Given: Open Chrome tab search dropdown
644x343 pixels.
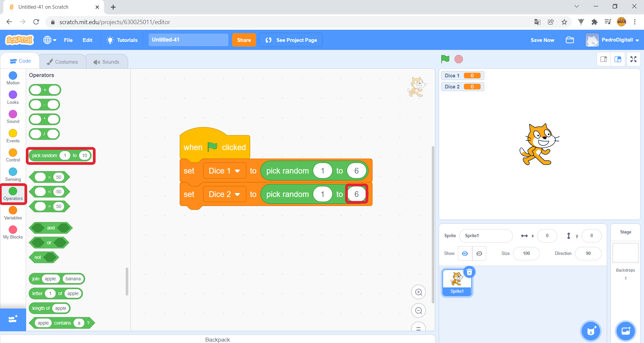Looking at the screenshot, I should [577, 6].
